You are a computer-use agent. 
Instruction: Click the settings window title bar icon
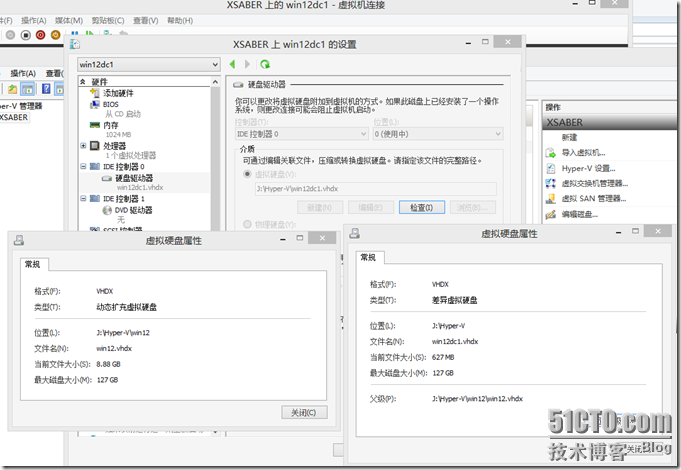[75, 44]
